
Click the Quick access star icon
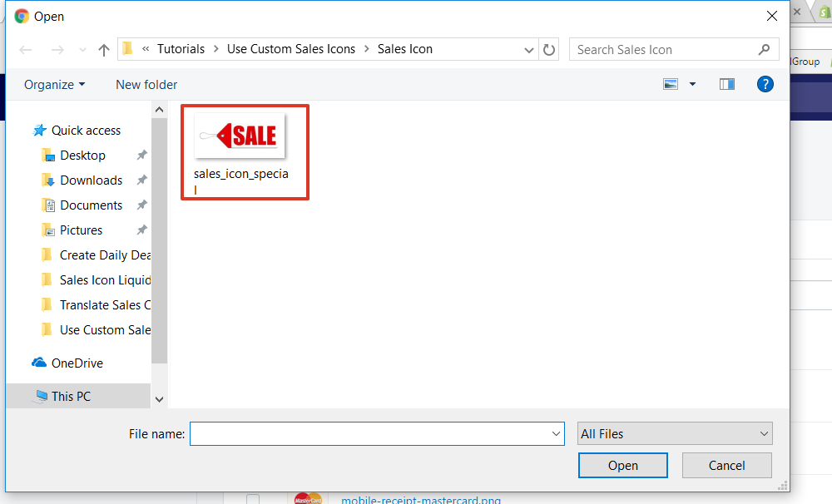click(x=38, y=130)
